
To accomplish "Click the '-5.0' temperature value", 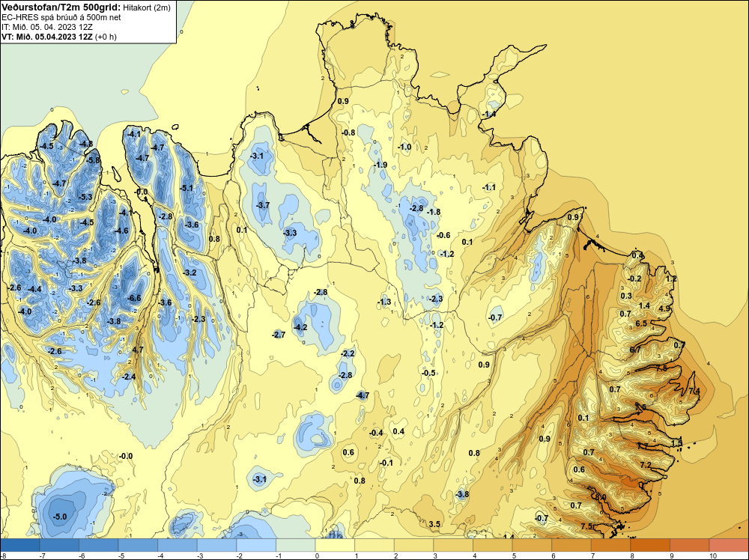I will [60, 517].
